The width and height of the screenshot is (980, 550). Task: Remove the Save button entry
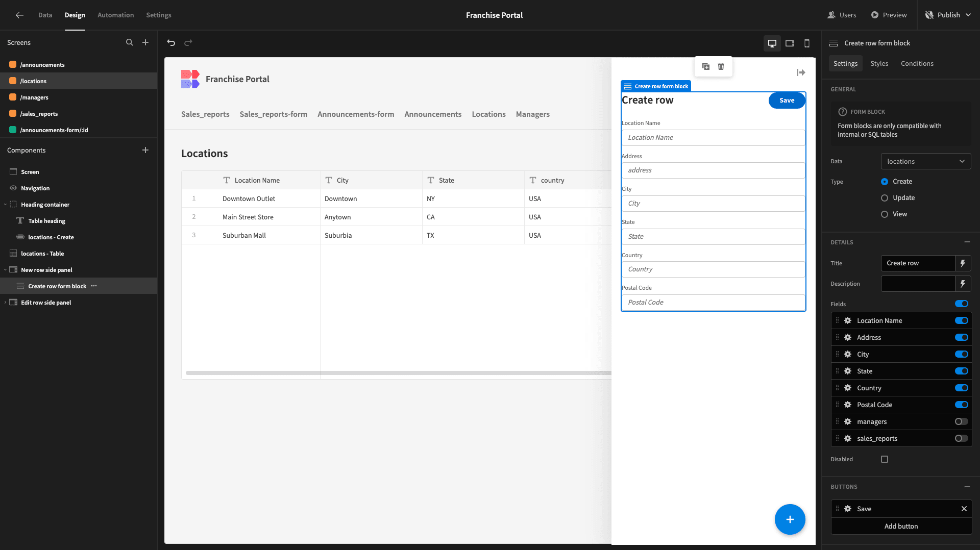pos(964,509)
